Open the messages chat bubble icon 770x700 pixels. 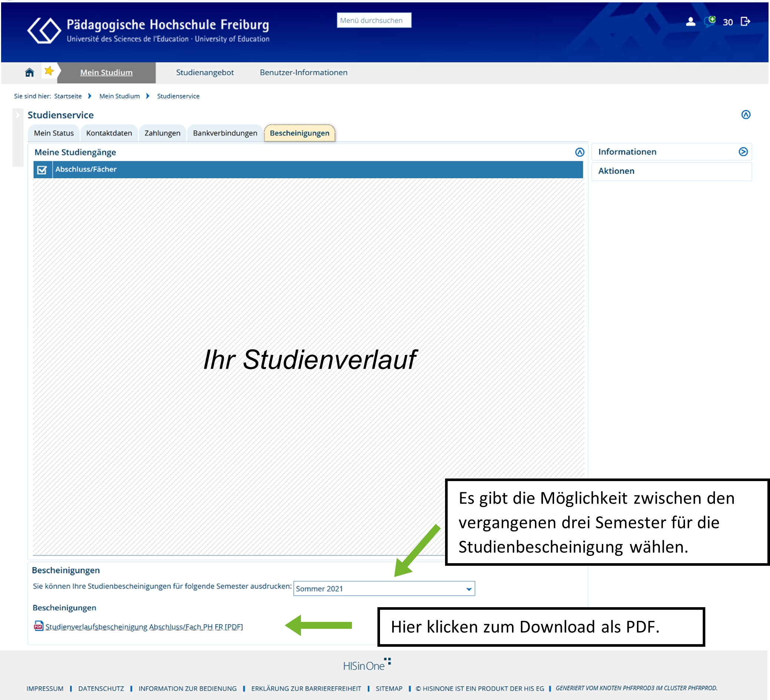(710, 21)
